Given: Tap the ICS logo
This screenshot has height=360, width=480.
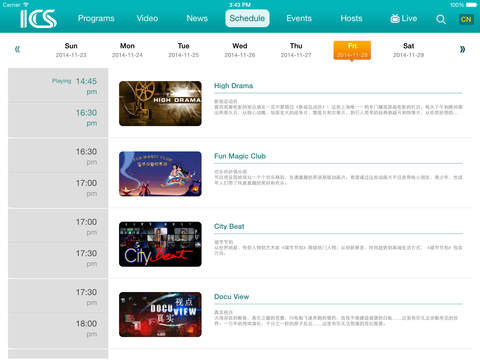Looking at the screenshot, I should [x=38, y=19].
